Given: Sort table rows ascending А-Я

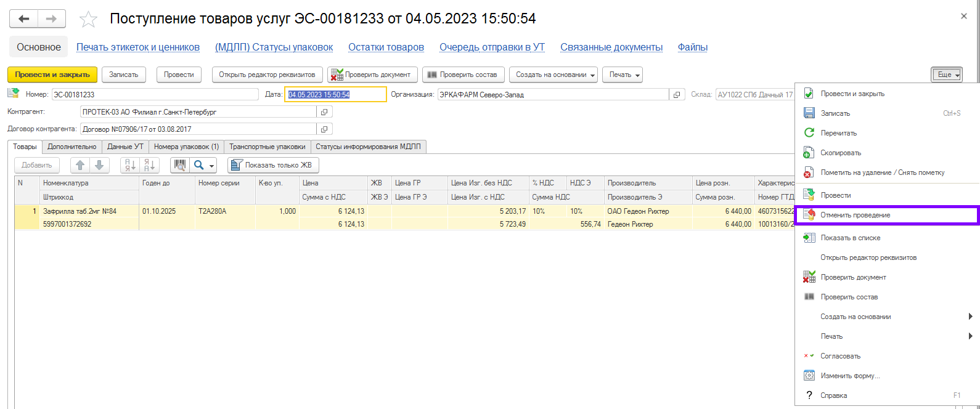Looking at the screenshot, I should pos(130,165).
